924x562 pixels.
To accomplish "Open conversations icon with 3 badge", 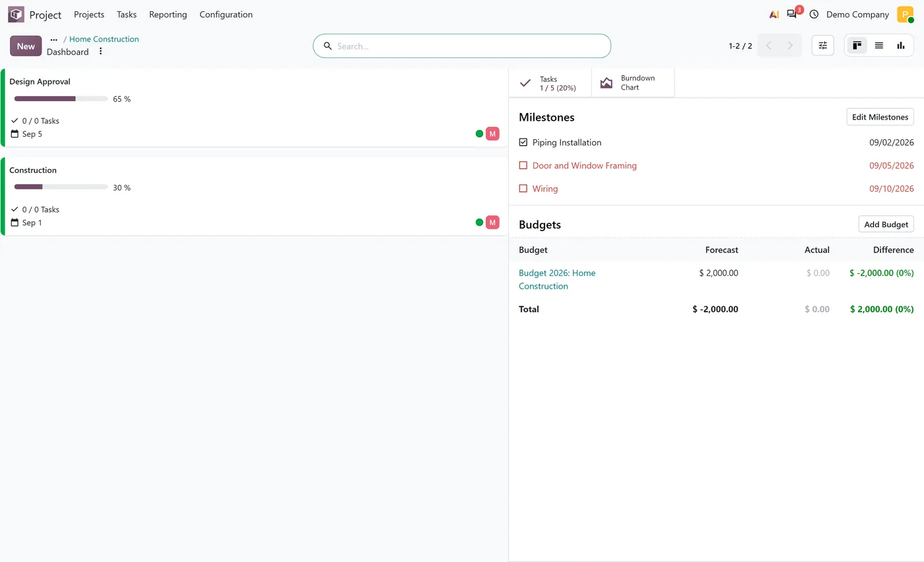I will (x=792, y=15).
